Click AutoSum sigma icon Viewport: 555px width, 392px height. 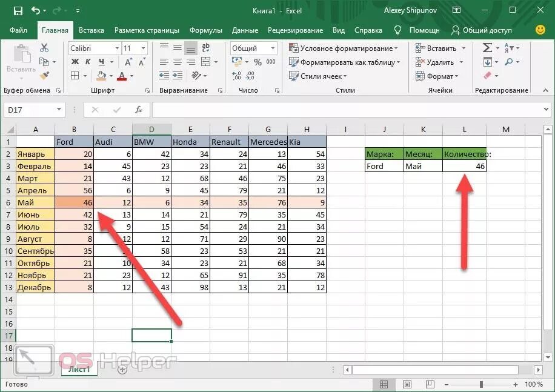point(487,48)
